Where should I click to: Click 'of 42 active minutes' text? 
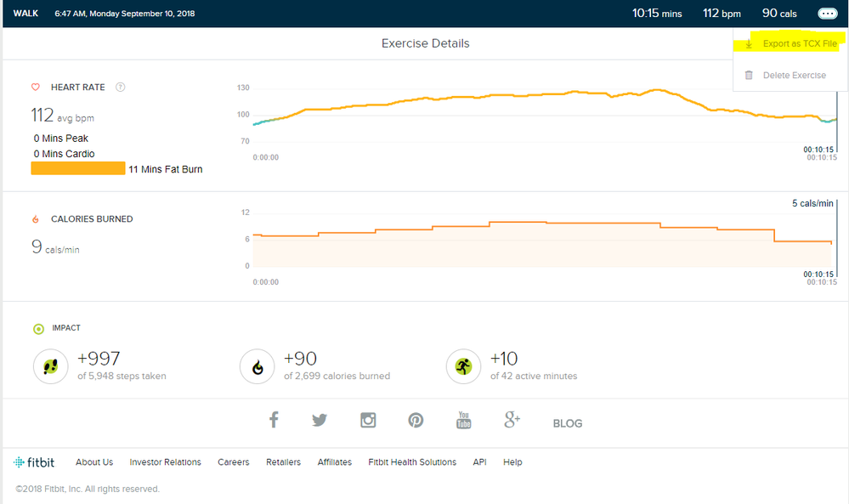click(534, 377)
